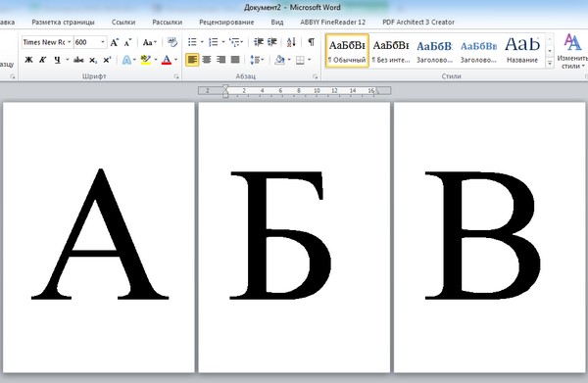
Task: Click page with letter А
Action: [99, 237]
